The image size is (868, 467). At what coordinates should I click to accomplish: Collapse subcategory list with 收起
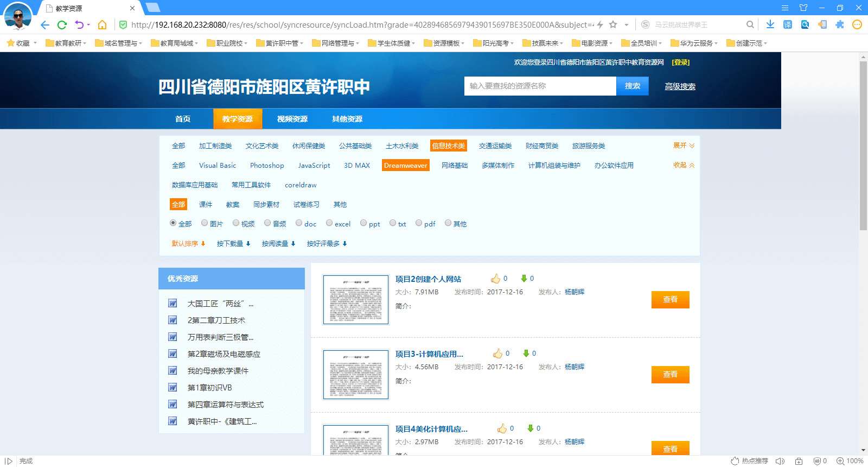pos(683,165)
